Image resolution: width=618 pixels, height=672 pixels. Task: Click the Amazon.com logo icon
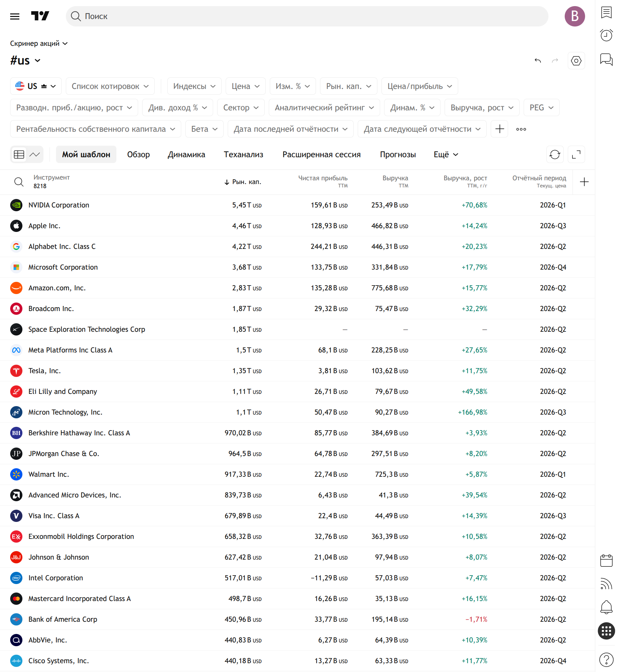(16, 288)
